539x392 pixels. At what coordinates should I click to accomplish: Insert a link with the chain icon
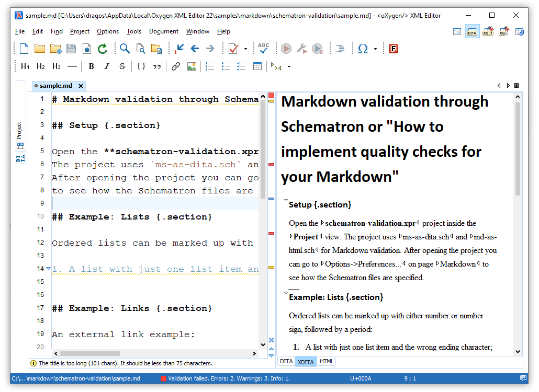click(x=176, y=66)
